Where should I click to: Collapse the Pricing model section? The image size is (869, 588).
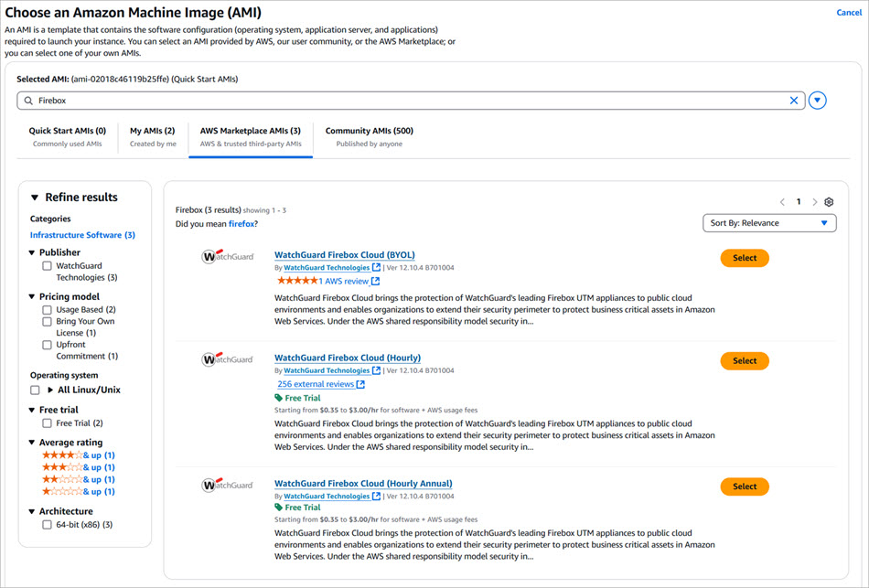34,294
